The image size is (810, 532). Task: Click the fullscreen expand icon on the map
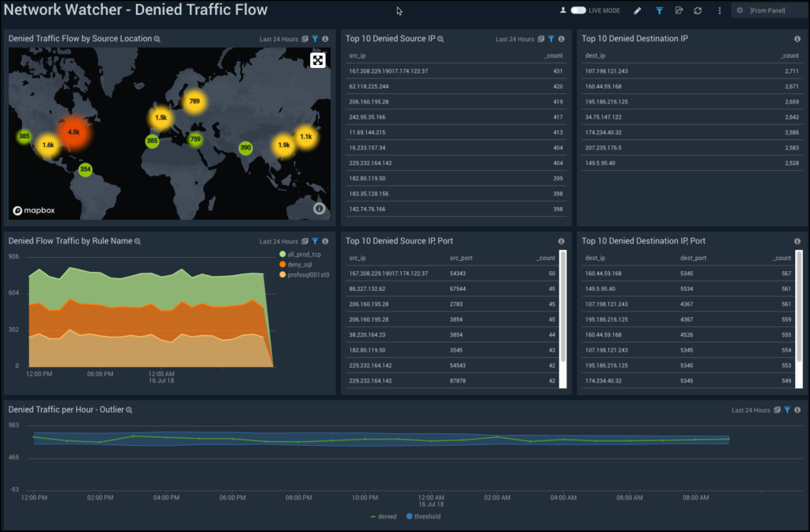pos(318,59)
